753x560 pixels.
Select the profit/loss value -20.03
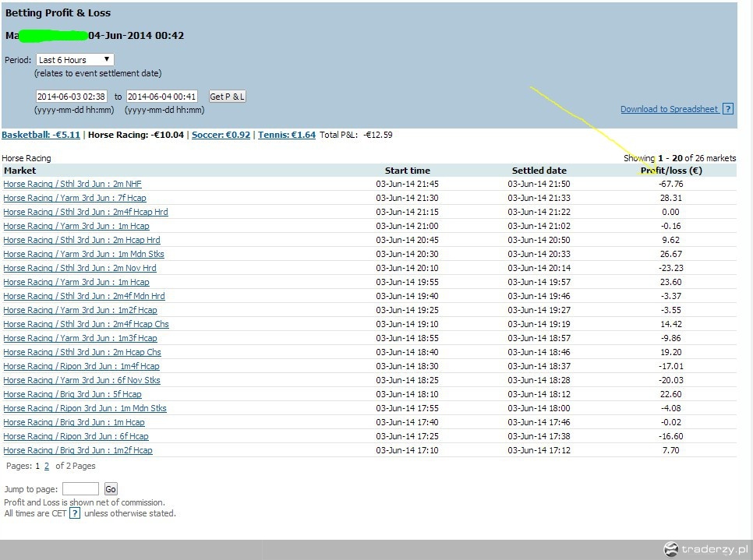pyautogui.click(x=671, y=380)
